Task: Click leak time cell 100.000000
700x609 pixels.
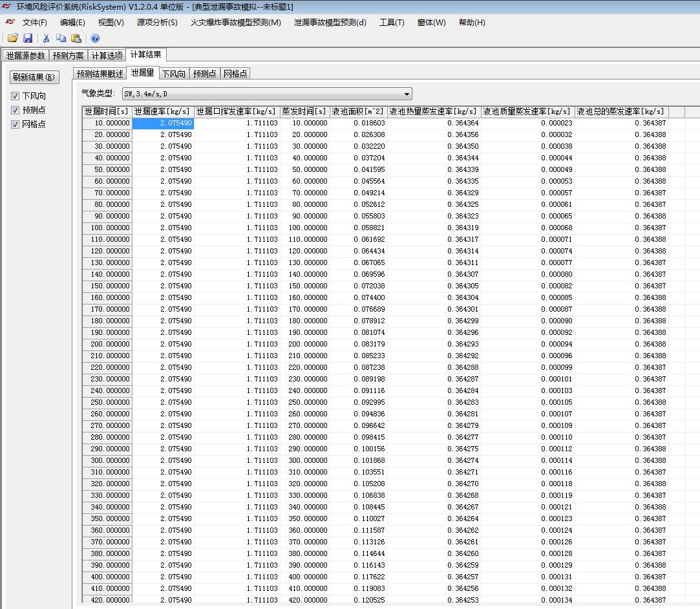Action: coord(107,228)
